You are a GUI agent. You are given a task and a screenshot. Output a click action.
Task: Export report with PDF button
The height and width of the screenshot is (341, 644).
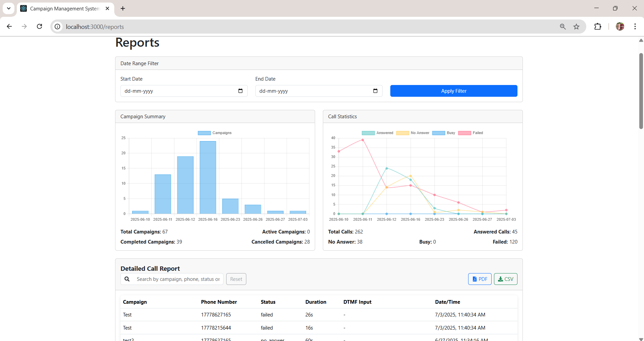(480, 279)
